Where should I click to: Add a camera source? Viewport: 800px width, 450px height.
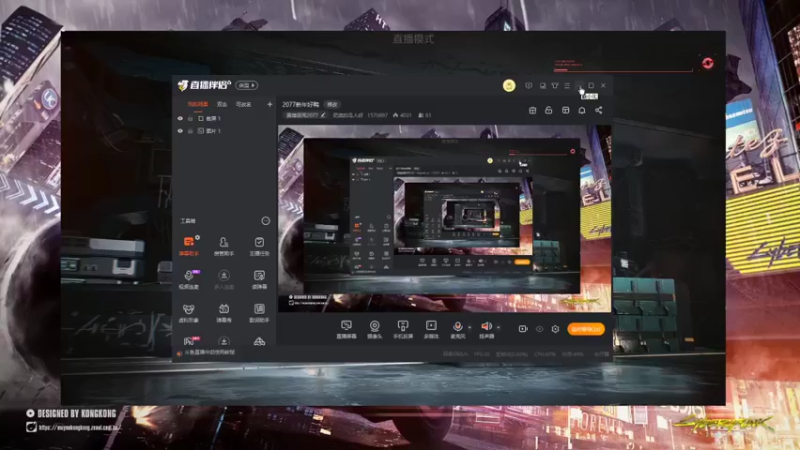click(374, 329)
